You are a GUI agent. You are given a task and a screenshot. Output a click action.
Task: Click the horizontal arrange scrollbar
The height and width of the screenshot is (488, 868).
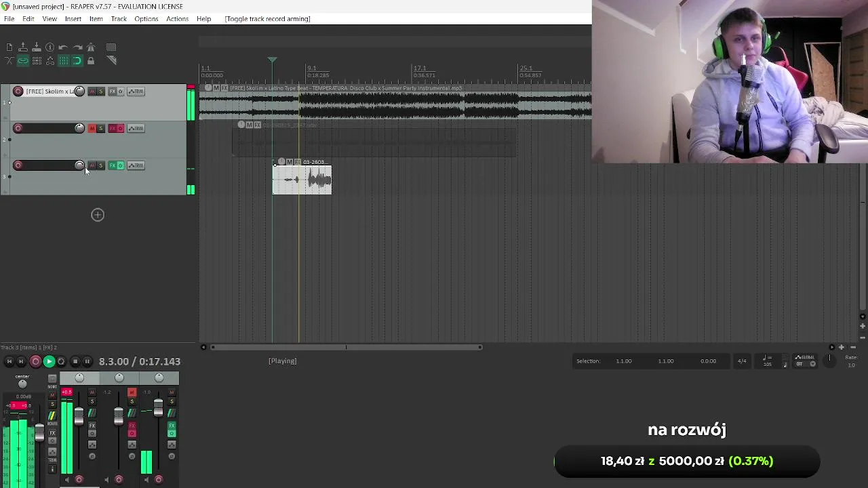[346, 347]
